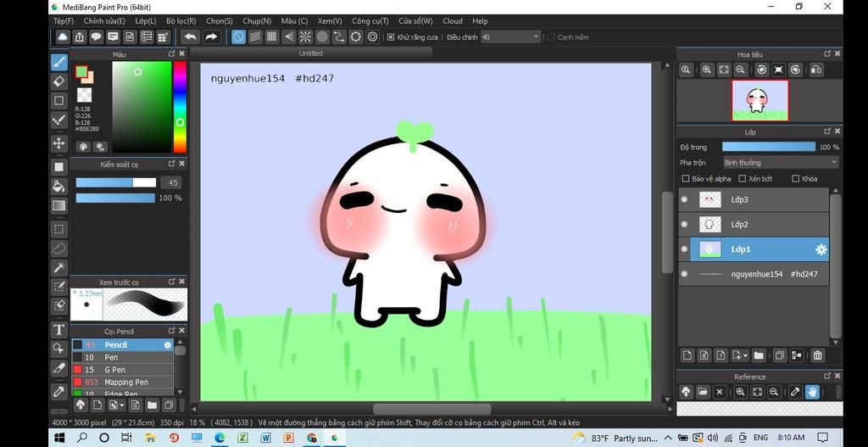Enable the Cạnh mềm checkbox

pos(551,37)
